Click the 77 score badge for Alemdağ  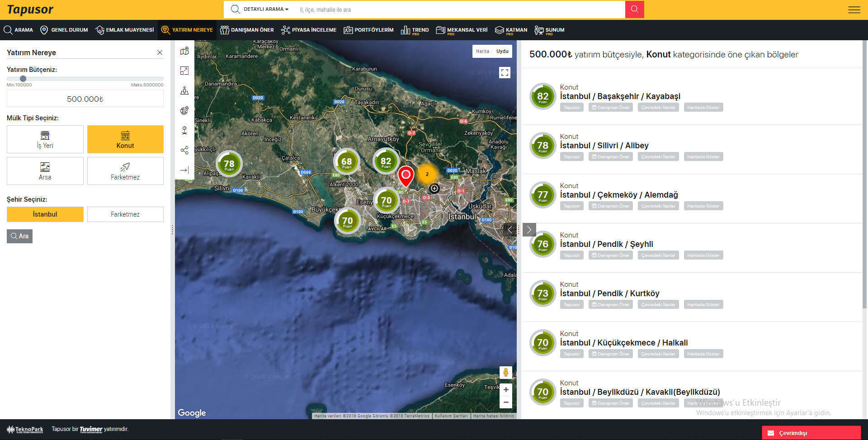543,195
